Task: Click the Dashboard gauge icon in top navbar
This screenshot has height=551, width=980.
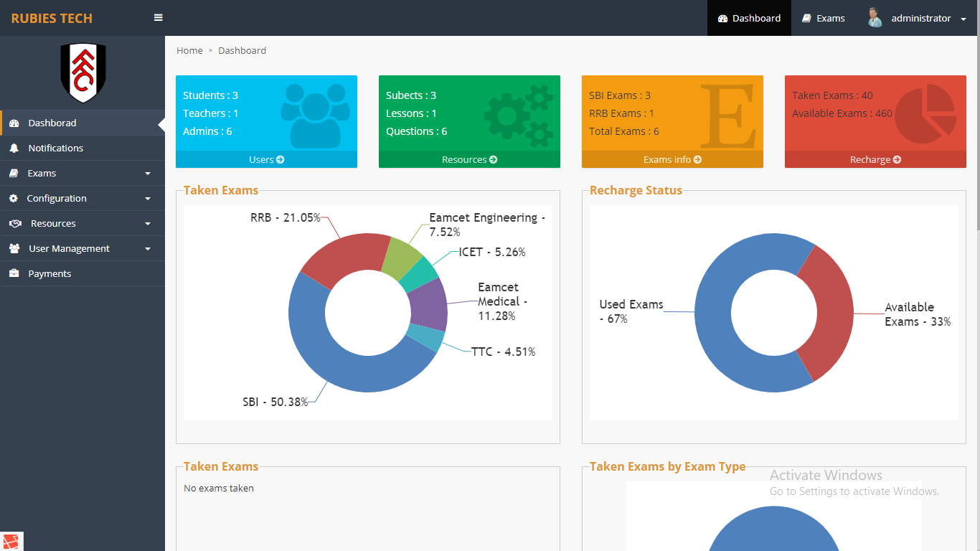Action: (x=722, y=19)
